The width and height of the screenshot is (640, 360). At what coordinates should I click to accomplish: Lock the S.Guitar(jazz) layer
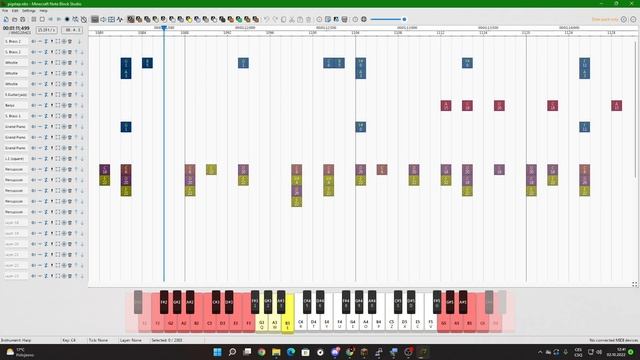coord(46,95)
